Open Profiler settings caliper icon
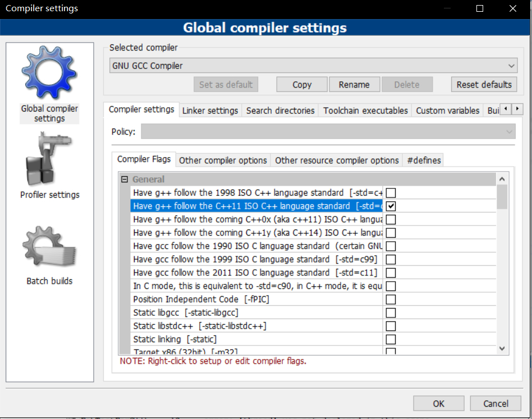This screenshot has width=532, height=419. [49, 159]
